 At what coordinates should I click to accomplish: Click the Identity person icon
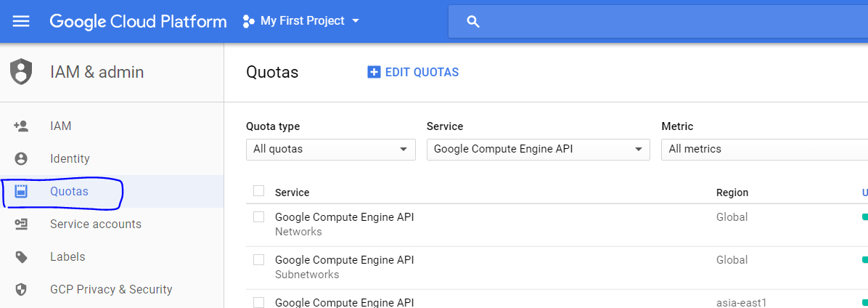click(x=21, y=159)
